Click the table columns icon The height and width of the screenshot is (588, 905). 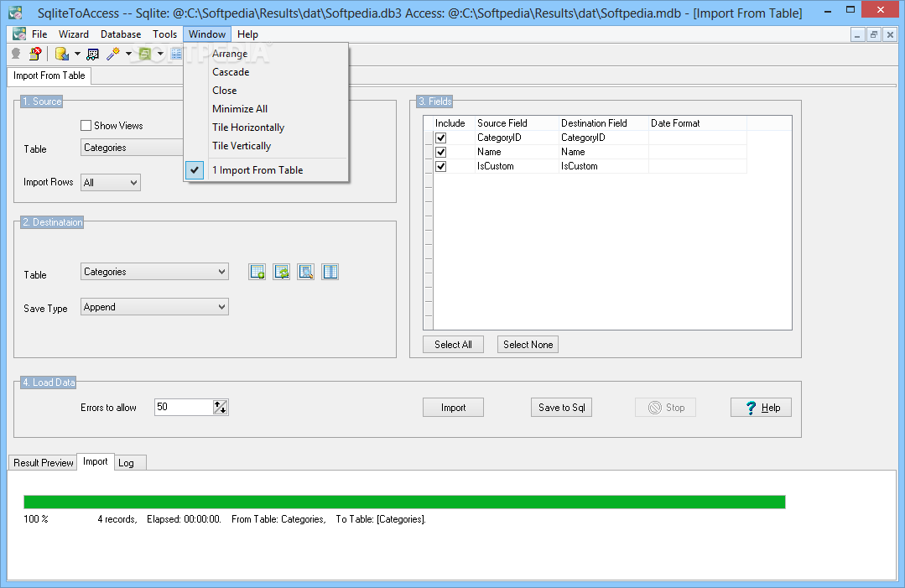click(x=330, y=272)
